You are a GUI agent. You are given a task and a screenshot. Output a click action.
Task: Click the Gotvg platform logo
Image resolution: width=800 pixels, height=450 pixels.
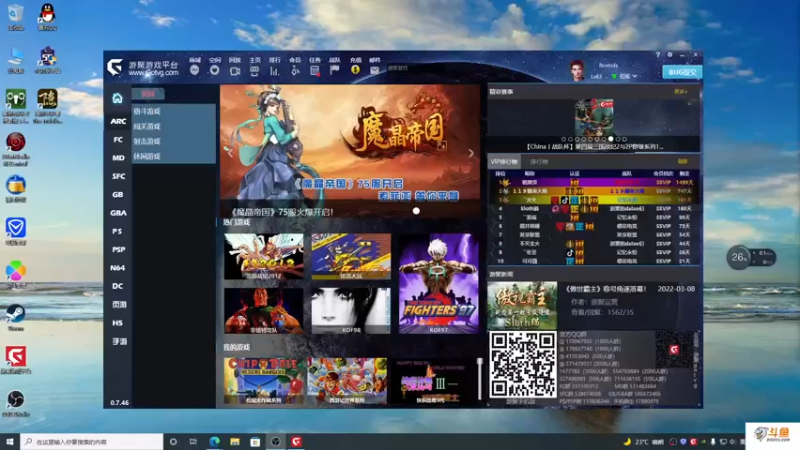pos(115,67)
